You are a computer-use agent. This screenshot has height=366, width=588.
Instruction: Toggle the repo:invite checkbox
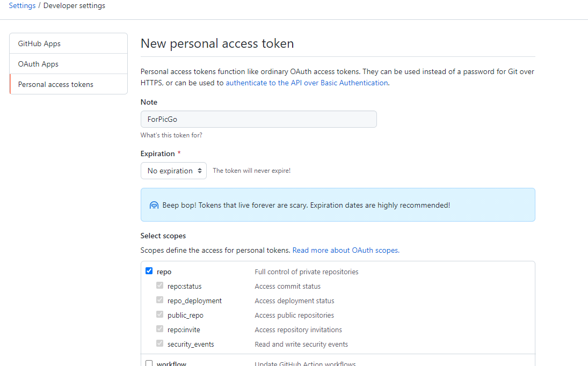pos(159,329)
